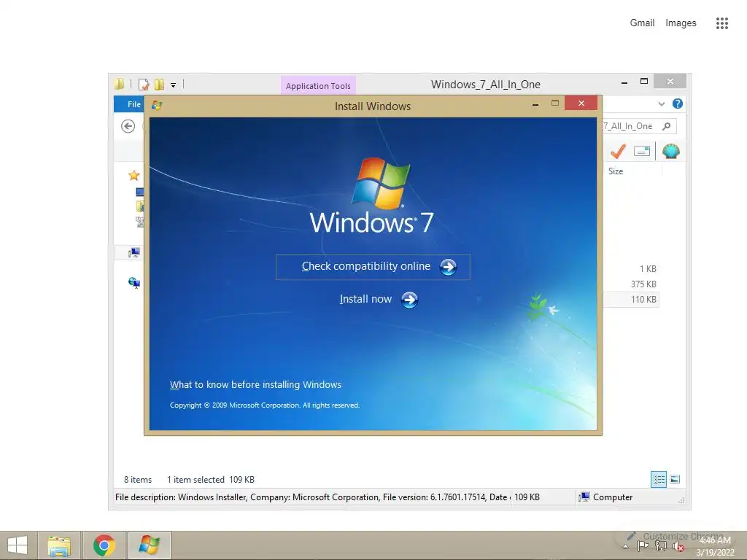
Task: Open the Action Center flag icon
Action: (x=643, y=547)
